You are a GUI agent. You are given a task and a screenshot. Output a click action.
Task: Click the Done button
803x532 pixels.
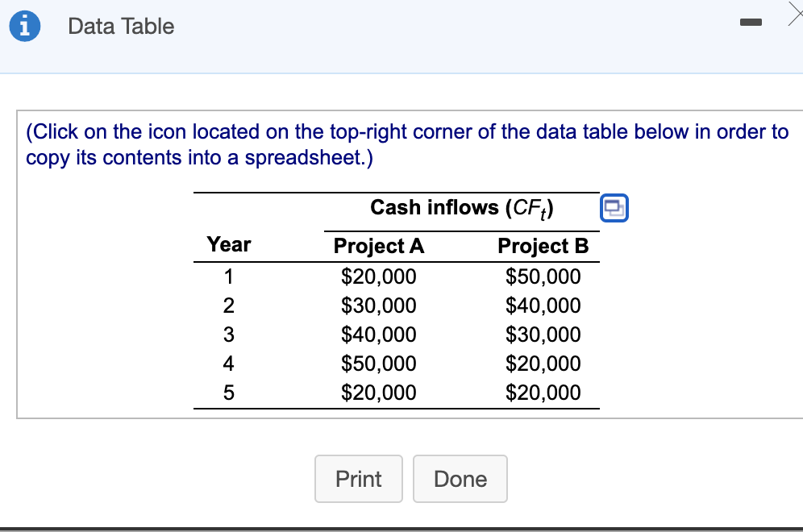coord(460,479)
